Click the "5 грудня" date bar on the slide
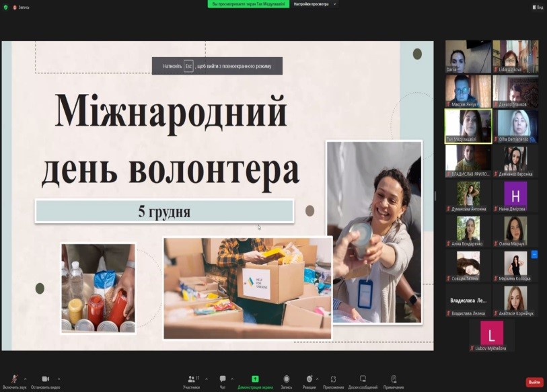 [164, 211]
